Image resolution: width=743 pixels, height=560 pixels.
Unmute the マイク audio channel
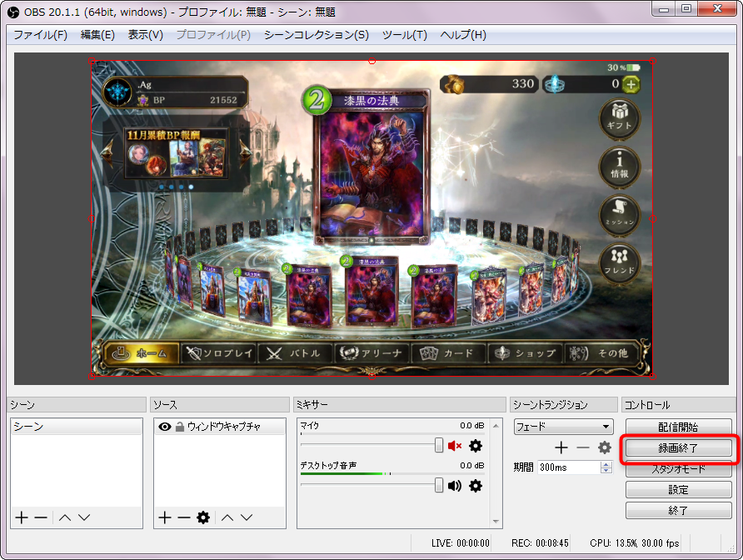[x=455, y=446]
